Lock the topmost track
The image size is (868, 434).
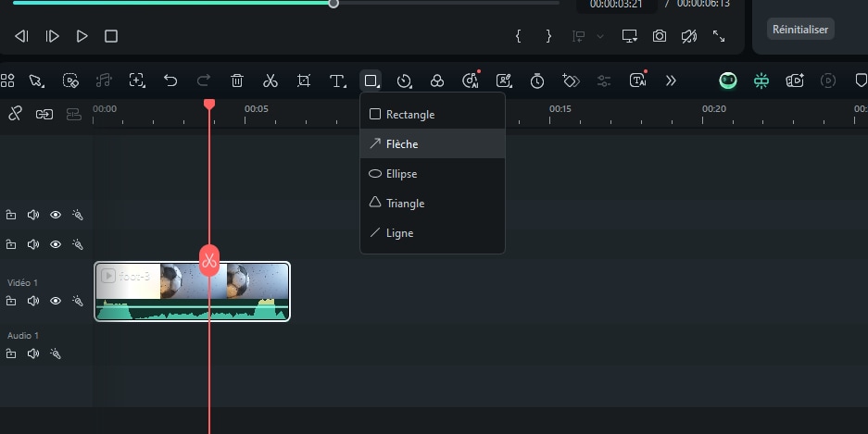[10, 215]
